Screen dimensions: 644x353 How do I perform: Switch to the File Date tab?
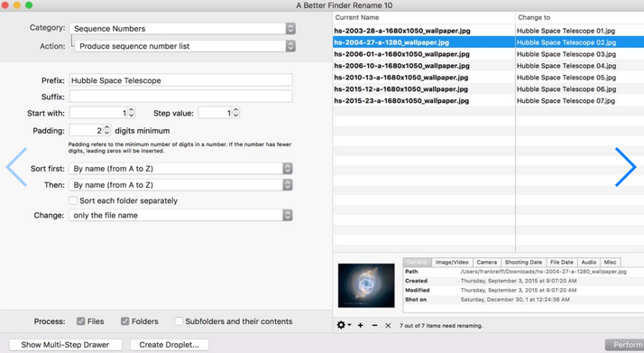point(561,262)
